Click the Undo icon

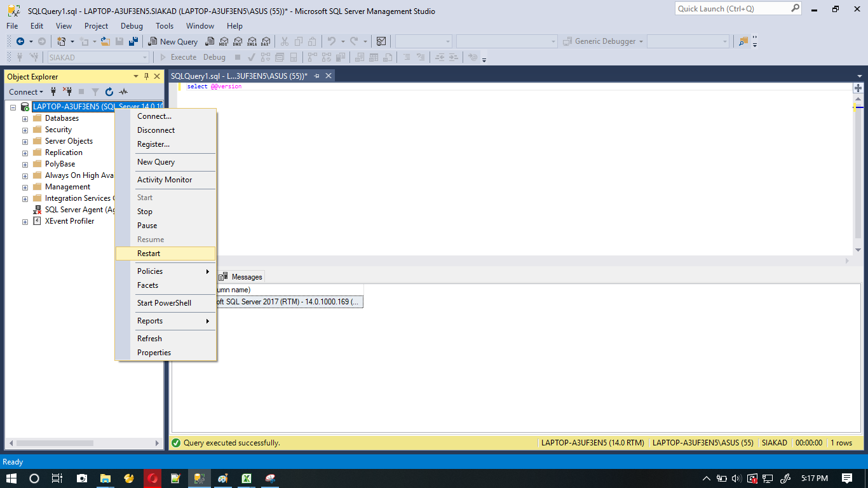[x=330, y=41]
